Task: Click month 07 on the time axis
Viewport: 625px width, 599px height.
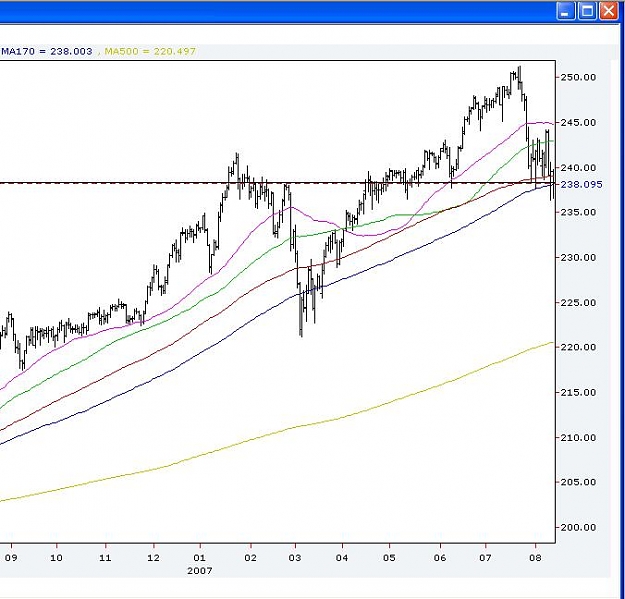Action: [x=485, y=558]
